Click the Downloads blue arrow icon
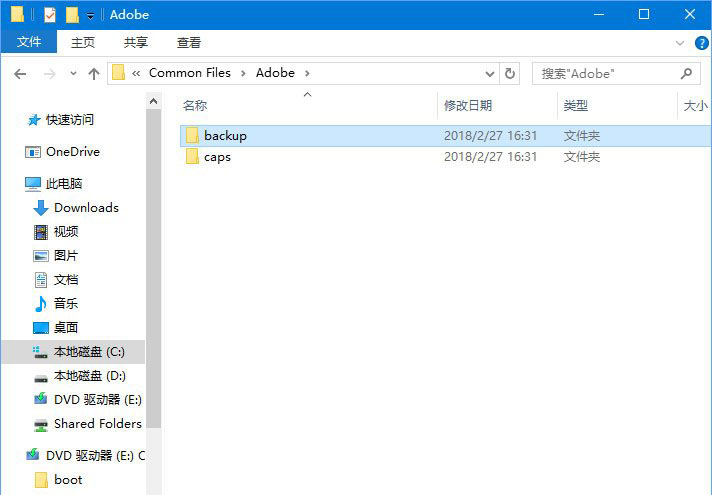 (x=41, y=208)
